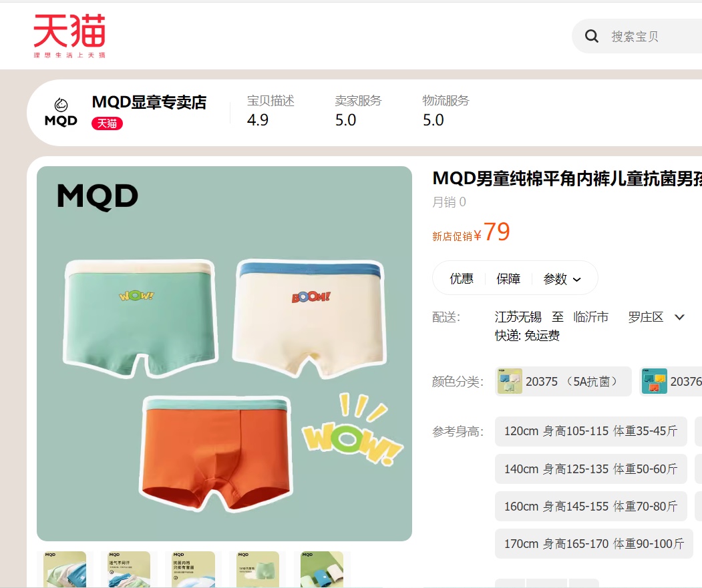Click the product title MQD男童纯棉平角内裤

pos(567,179)
